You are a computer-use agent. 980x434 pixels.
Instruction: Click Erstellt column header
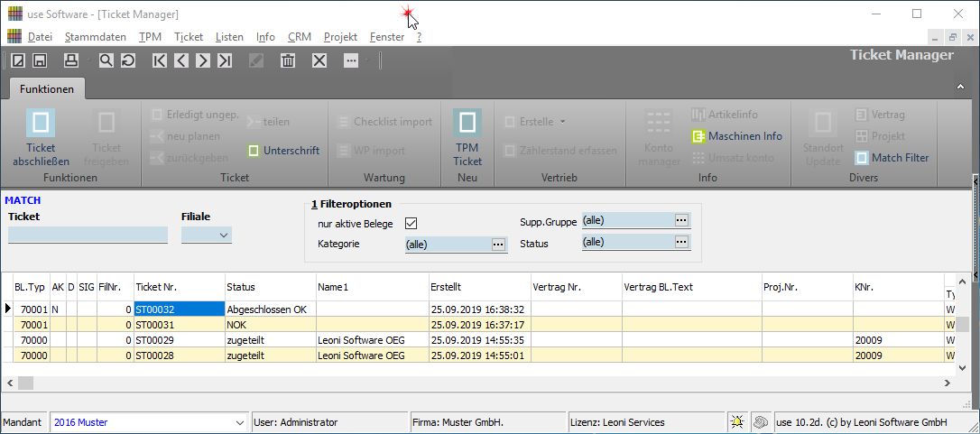[480, 287]
